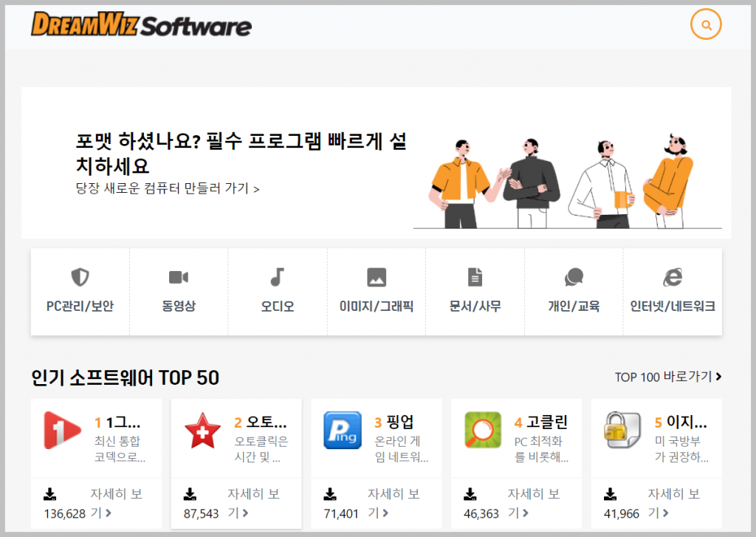The height and width of the screenshot is (537, 756).
Task: Click download icon above 41,966
Action: tap(610, 494)
